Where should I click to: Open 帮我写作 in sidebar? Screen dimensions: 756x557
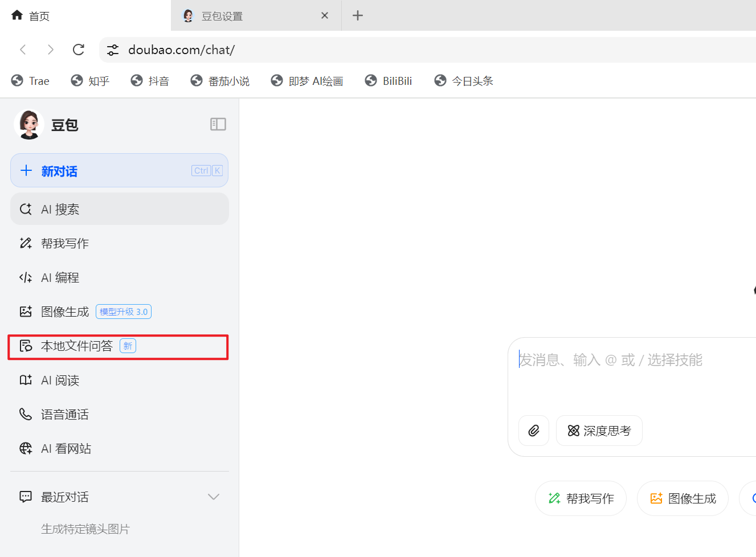coord(120,243)
